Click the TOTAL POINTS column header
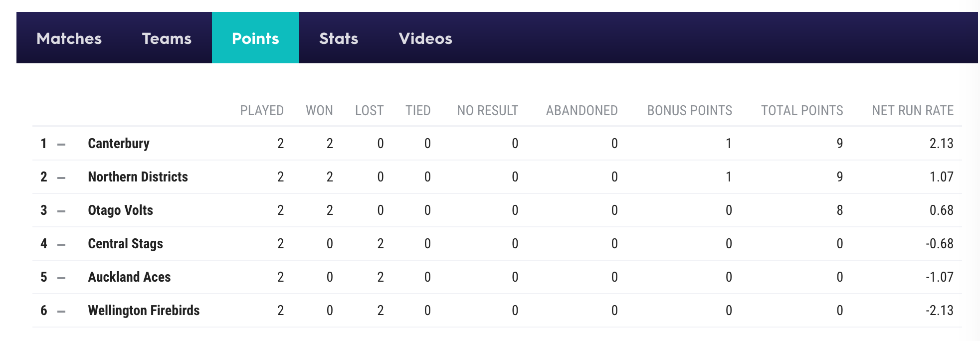This screenshot has height=341, width=980. pyautogui.click(x=802, y=111)
